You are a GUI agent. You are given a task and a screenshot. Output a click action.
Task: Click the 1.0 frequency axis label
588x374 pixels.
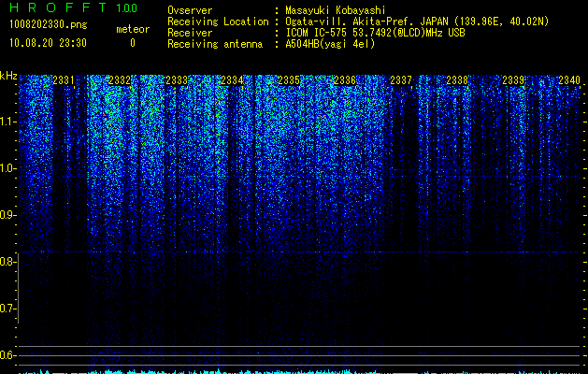[7, 169]
